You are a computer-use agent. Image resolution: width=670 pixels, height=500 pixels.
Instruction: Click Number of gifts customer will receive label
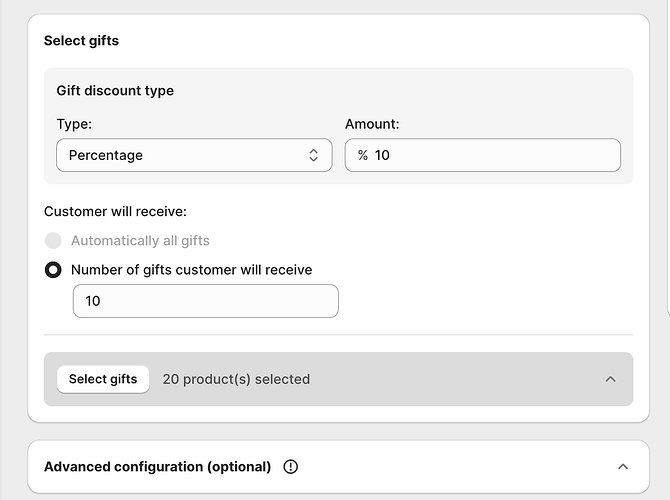(191, 270)
